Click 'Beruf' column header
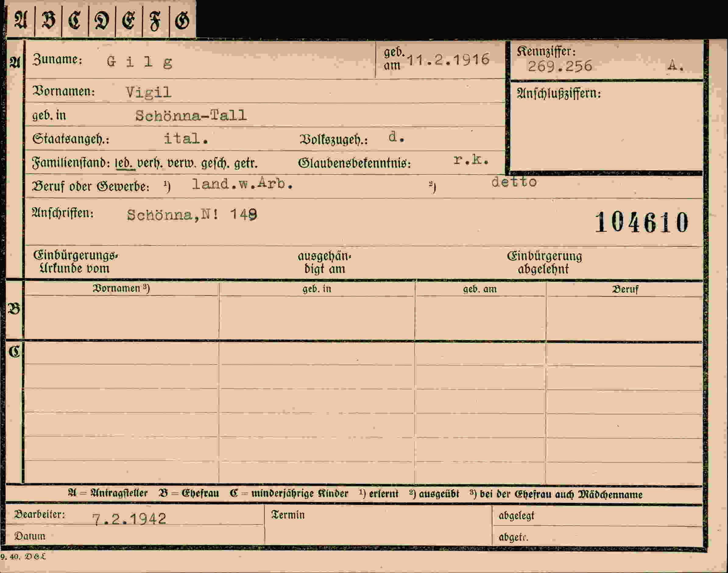 point(625,290)
